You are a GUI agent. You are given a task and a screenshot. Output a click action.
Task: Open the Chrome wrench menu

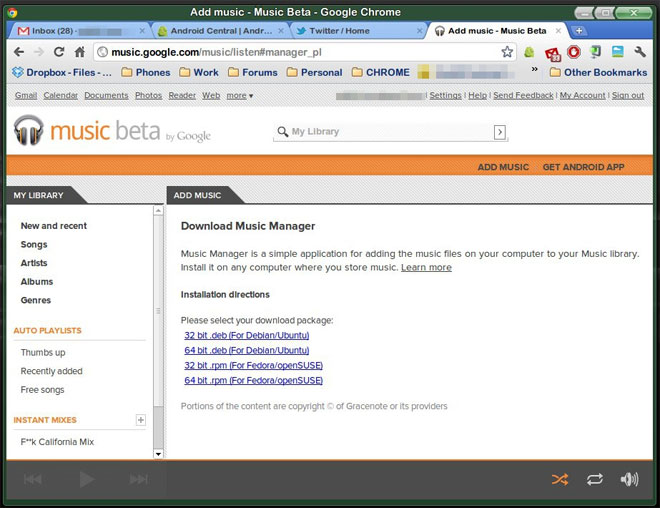click(x=640, y=52)
